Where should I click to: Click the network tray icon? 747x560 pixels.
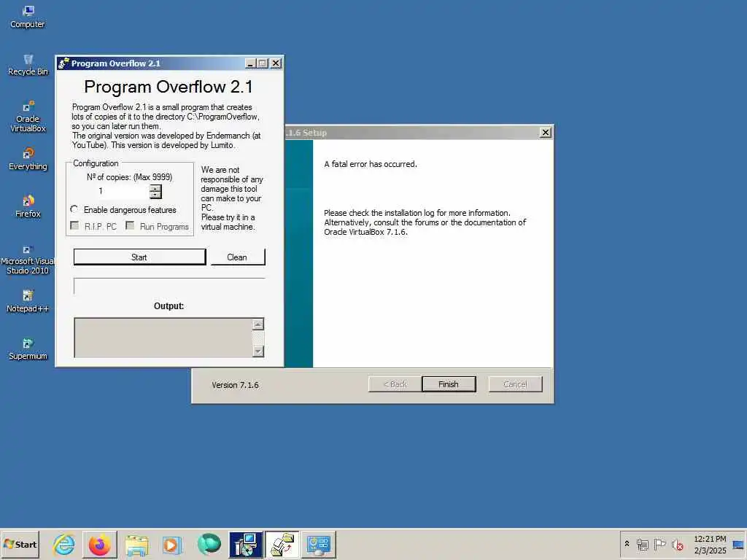pyautogui.click(x=642, y=544)
